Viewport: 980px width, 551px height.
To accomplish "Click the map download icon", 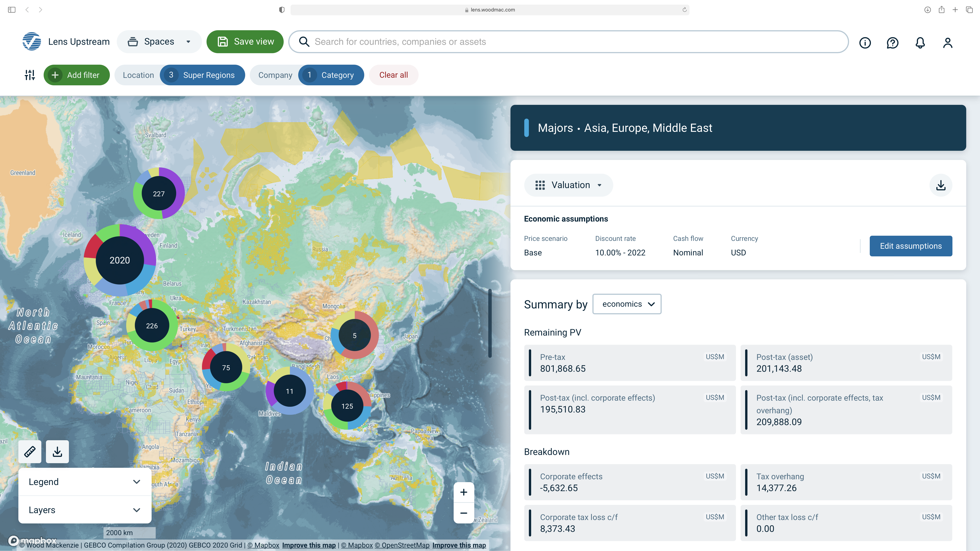I will pos(57,452).
